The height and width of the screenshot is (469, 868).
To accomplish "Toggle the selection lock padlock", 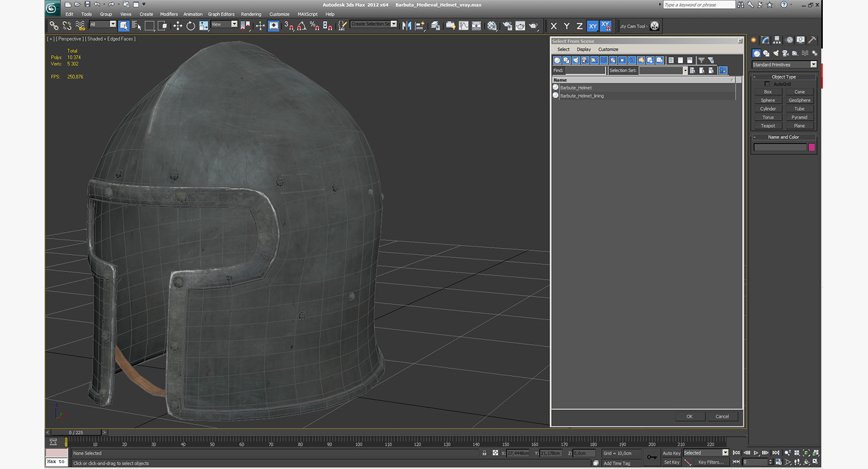I will point(484,453).
